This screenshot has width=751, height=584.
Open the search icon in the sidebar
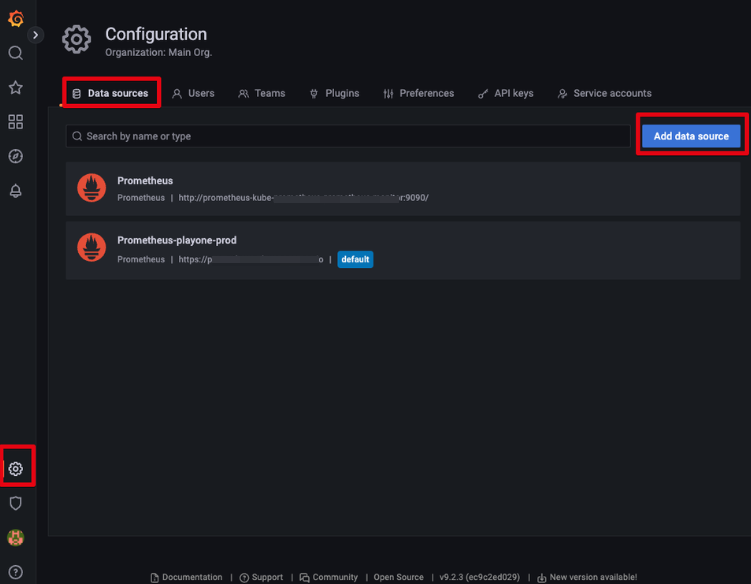[16, 53]
